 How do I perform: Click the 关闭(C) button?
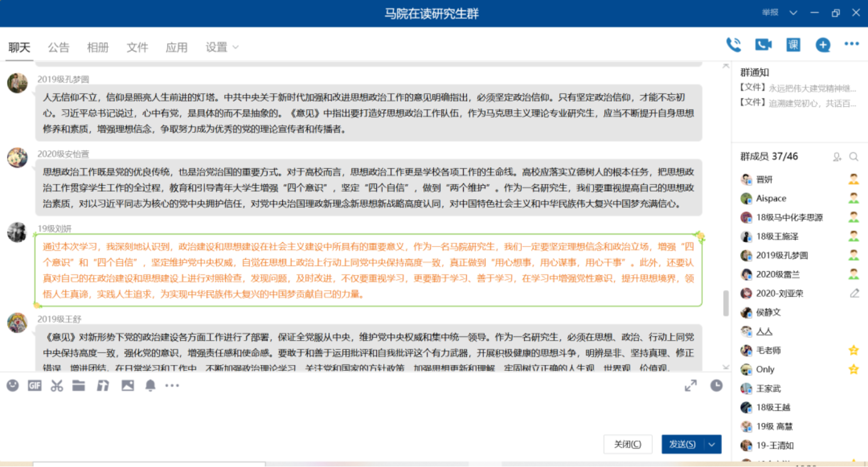pos(627,444)
